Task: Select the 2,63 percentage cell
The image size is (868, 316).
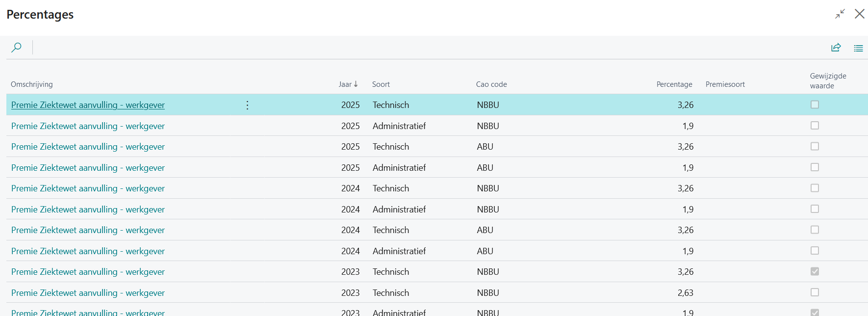Action: tap(685, 293)
